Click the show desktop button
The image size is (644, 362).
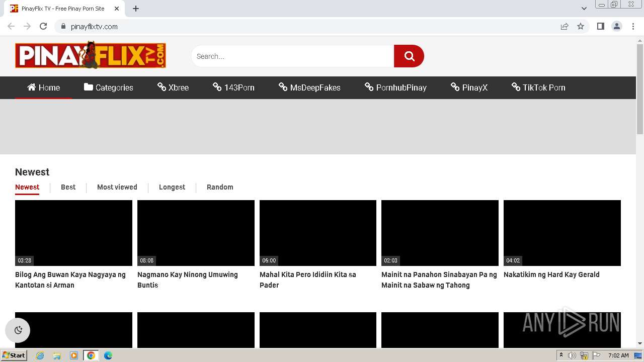638,355
